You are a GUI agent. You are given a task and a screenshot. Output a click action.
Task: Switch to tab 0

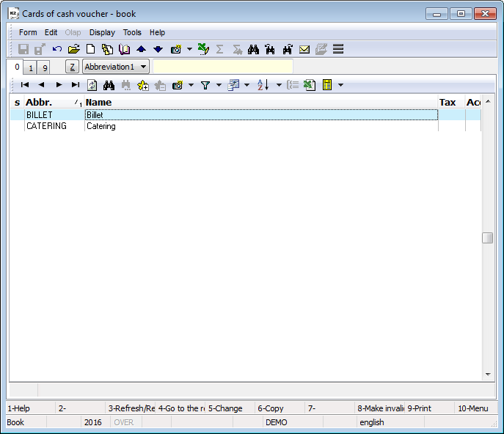17,67
